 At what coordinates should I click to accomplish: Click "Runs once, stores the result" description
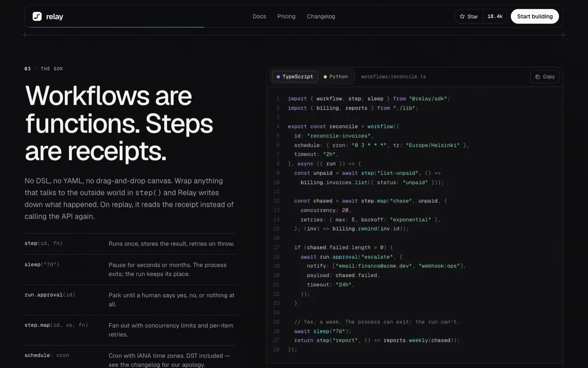171,244
